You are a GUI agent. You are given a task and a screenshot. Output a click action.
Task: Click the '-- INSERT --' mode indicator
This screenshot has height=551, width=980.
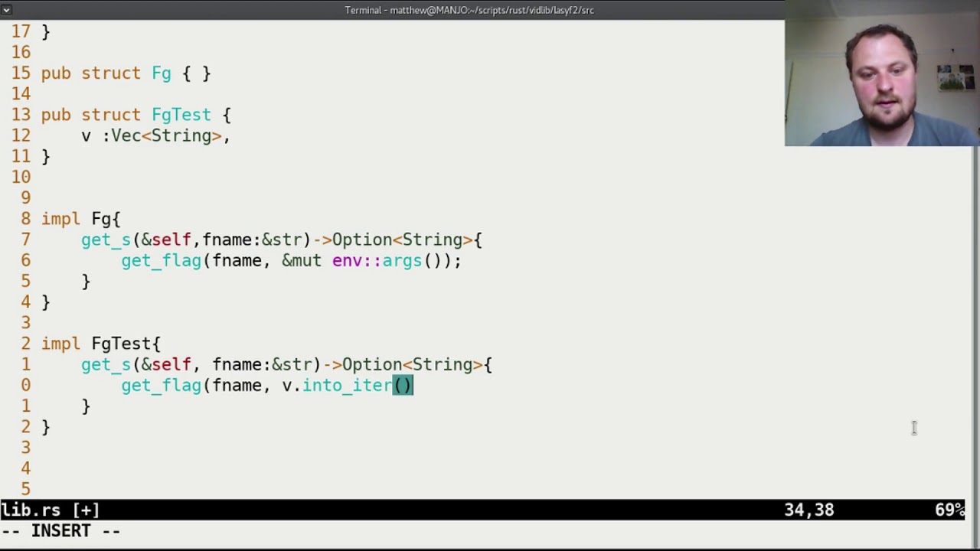pos(60,530)
